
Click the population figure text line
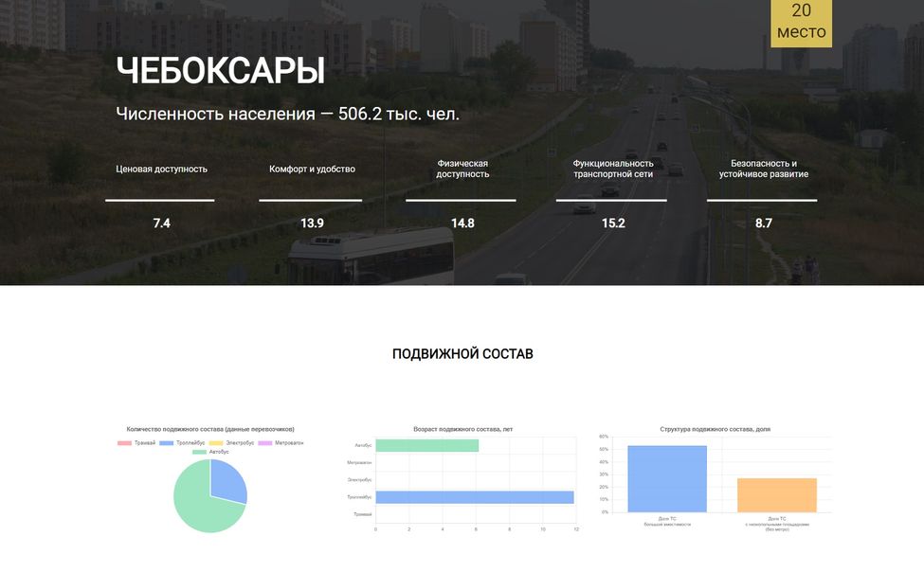287,115
